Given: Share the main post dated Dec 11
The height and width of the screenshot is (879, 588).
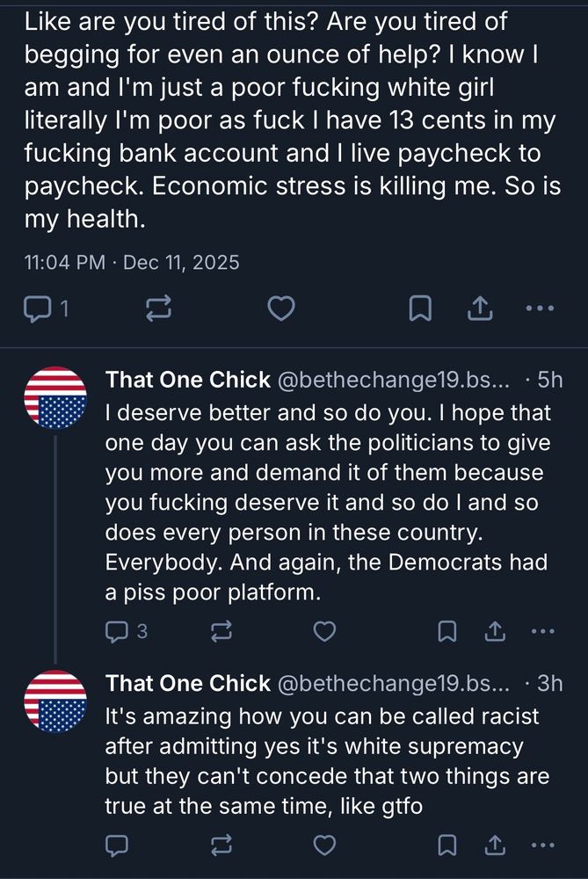Looking at the screenshot, I should (x=479, y=309).
